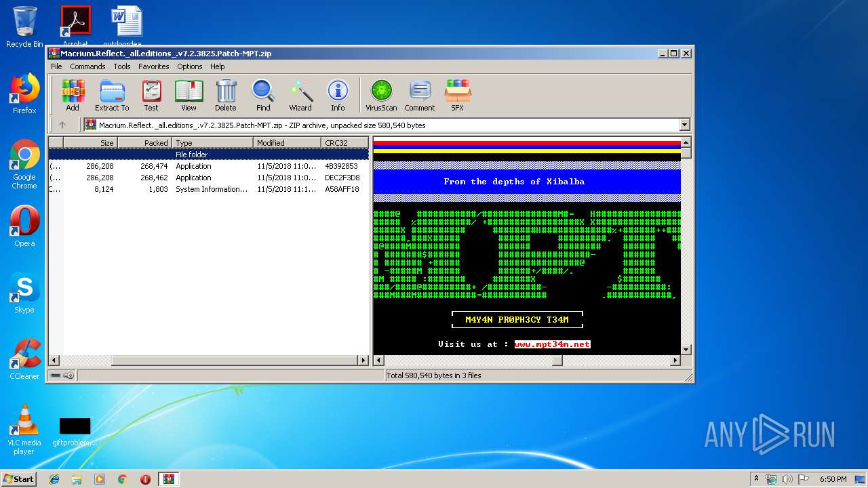The width and height of the screenshot is (868, 488).
Task: Open the Recycle Bin desktop icon
Action: 24,27
